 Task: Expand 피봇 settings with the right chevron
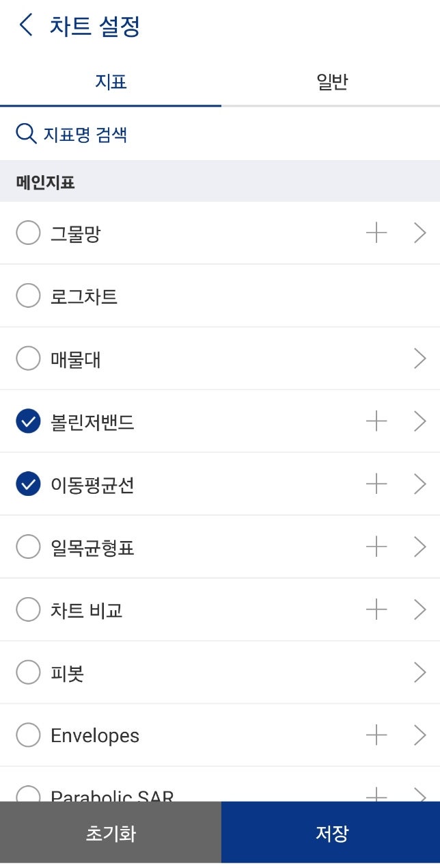[421, 672]
